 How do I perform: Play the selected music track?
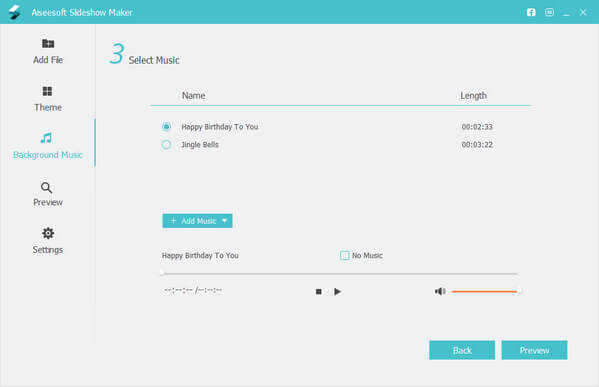pos(337,291)
